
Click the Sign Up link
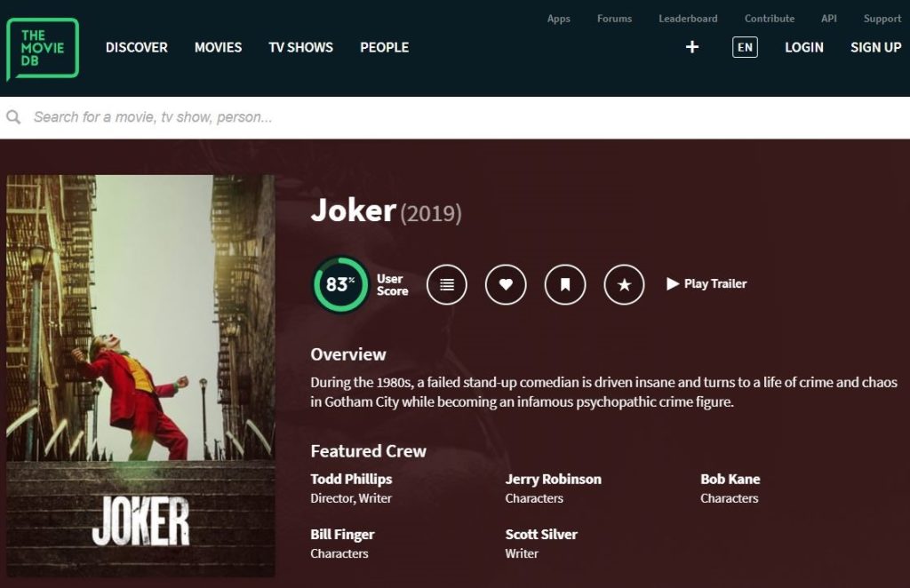click(x=875, y=47)
